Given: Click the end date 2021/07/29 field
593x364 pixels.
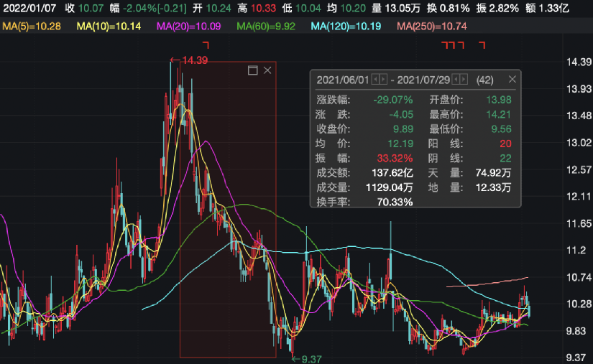Looking at the screenshot, I should (x=423, y=80).
